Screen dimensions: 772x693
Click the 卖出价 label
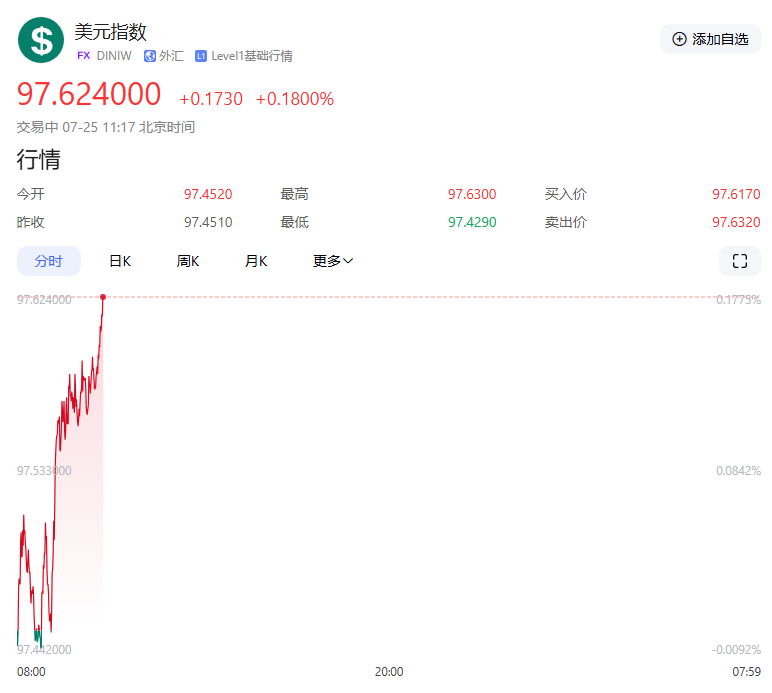pyautogui.click(x=566, y=222)
